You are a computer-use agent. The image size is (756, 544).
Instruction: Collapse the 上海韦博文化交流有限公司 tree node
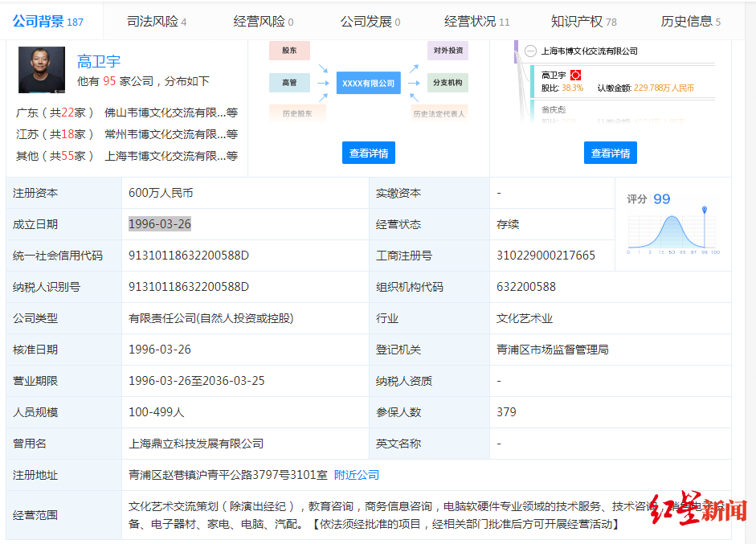(530, 51)
